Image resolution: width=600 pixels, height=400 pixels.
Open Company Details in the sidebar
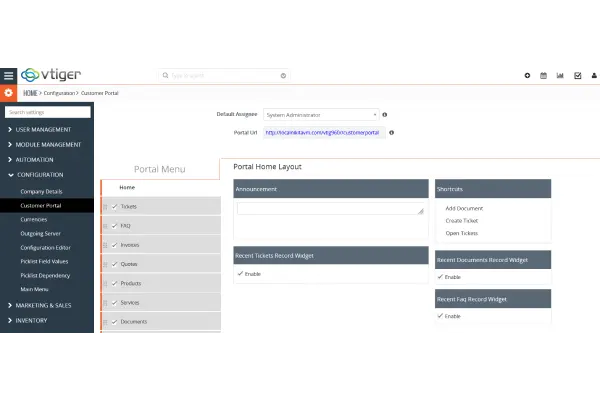[41, 191]
